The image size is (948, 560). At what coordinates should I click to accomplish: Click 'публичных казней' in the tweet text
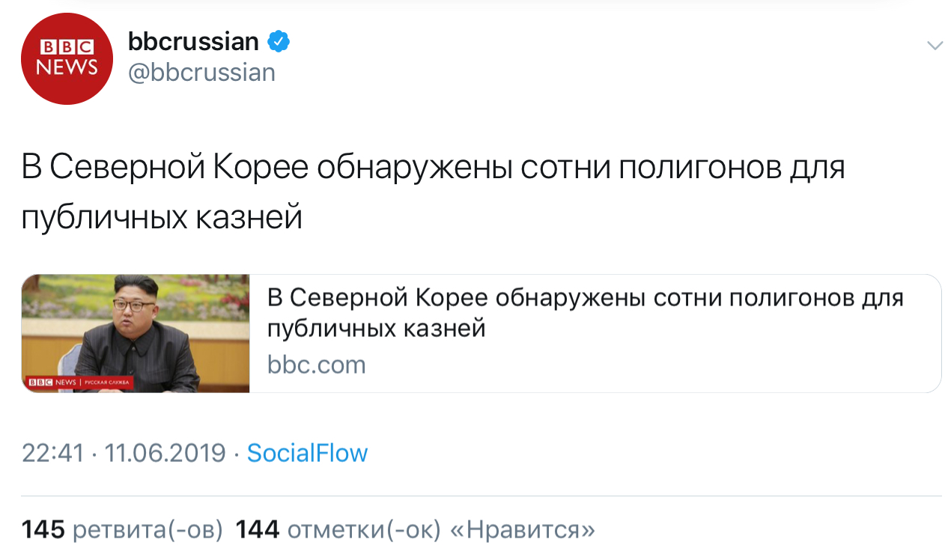point(162,217)
